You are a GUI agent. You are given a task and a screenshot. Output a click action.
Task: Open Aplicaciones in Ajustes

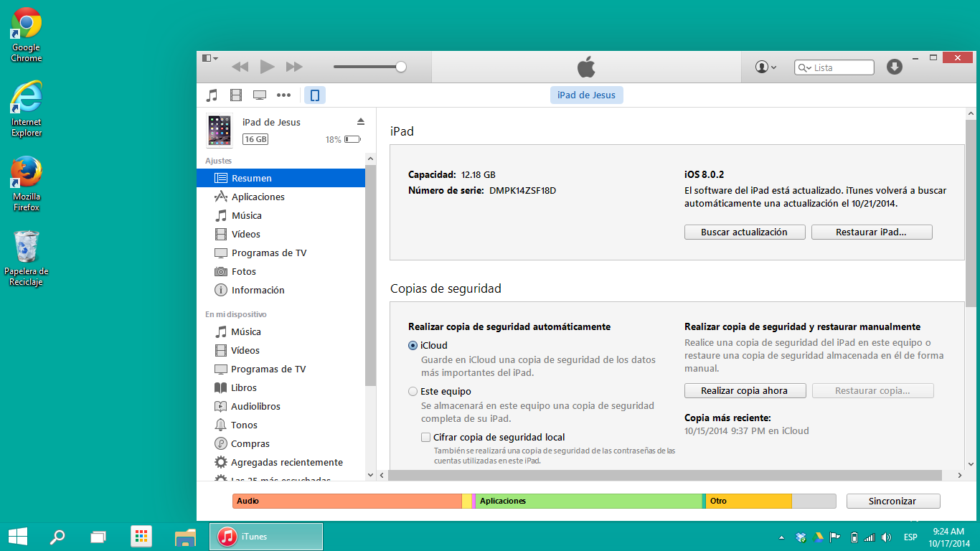click(281, 197)
